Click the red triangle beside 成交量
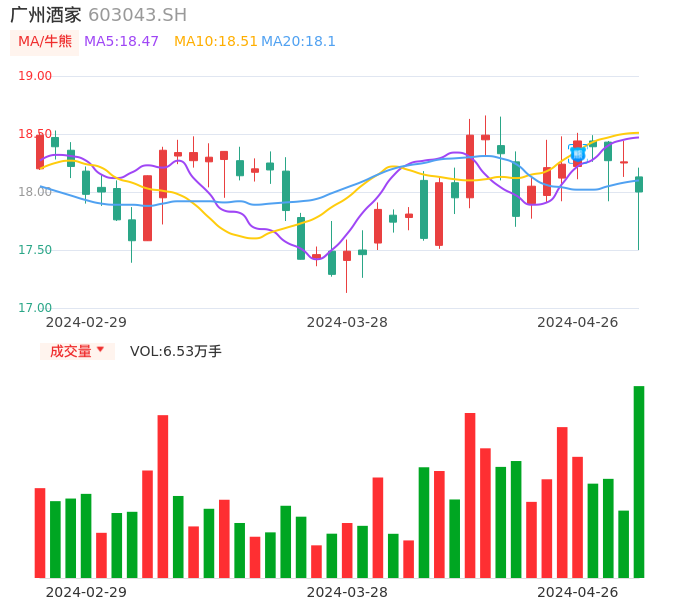Screen dimensions: 686x606 pyautogui.click(x=100, y=350)
